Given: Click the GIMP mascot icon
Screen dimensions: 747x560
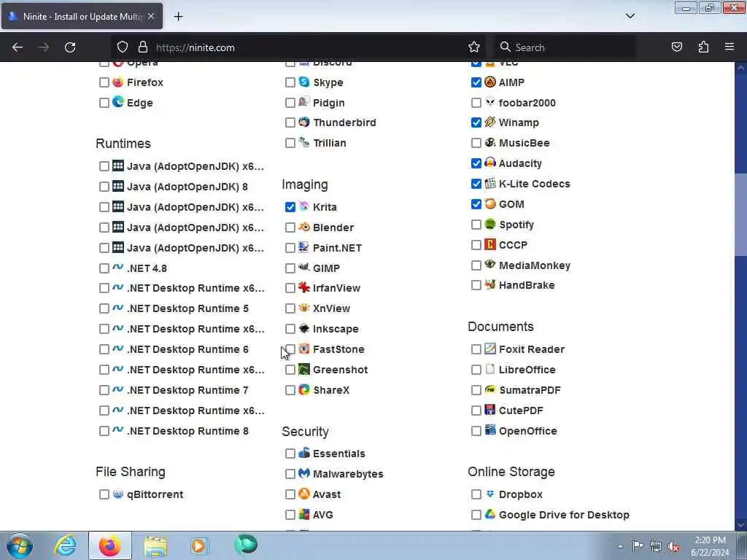Looking at the screenshot, I should (304, 268).
